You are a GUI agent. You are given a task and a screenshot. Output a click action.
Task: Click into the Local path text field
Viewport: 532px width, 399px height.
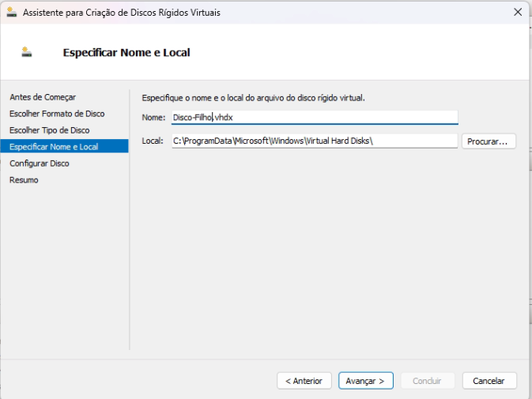(x=314, y=141)
